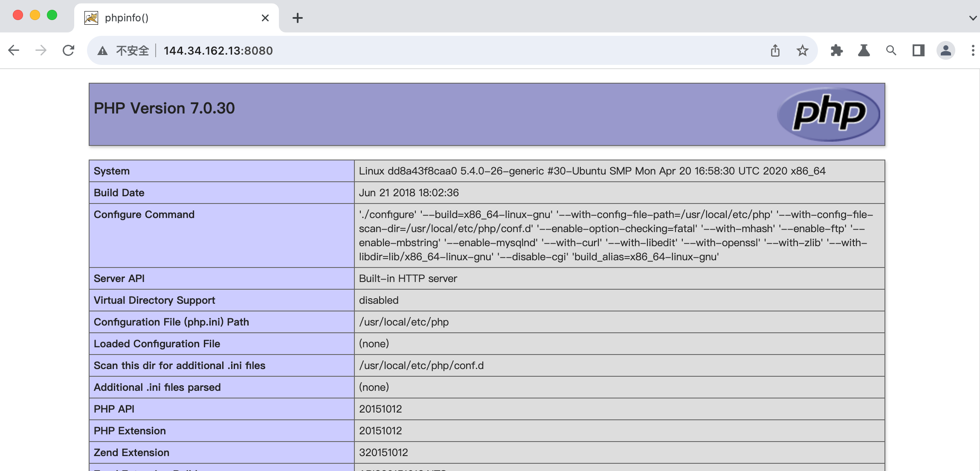
Task: Click the System row value text
Action: pos(592,171)
